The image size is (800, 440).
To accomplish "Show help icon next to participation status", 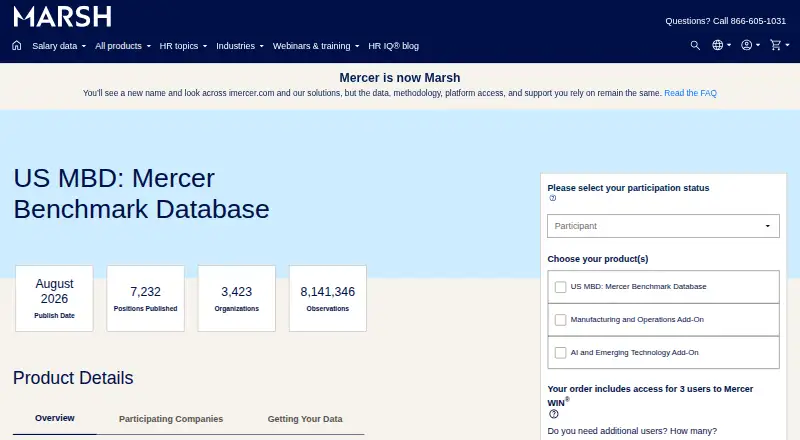I will 553,198.
